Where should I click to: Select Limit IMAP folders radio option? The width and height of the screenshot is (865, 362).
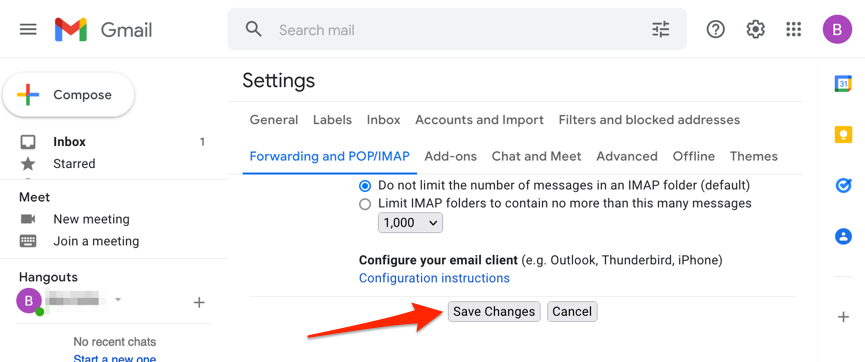coord(365,204)
